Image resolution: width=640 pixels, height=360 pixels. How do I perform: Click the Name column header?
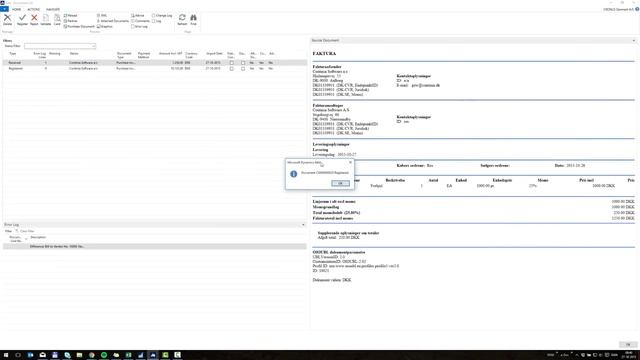click(x=74, y=53)
